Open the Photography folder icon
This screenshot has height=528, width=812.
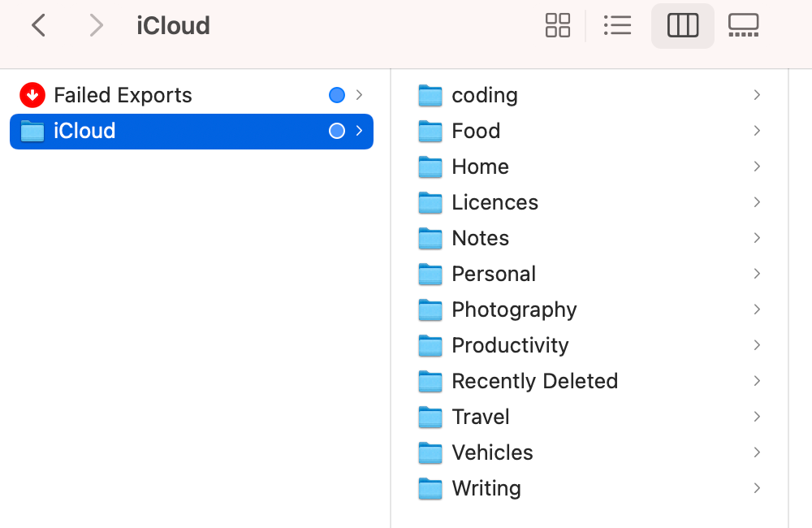[x=430, y=309]
